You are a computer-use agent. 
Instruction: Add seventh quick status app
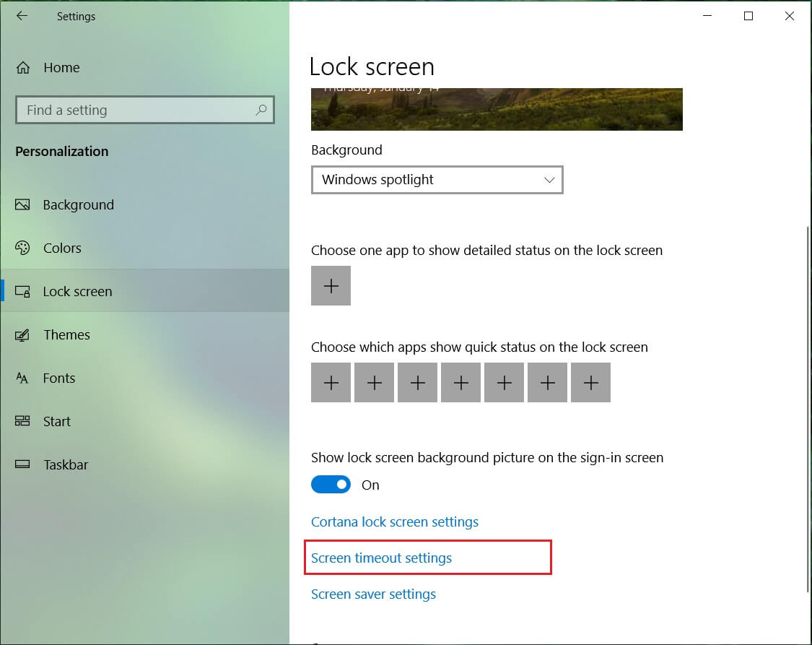coord(591,382)
